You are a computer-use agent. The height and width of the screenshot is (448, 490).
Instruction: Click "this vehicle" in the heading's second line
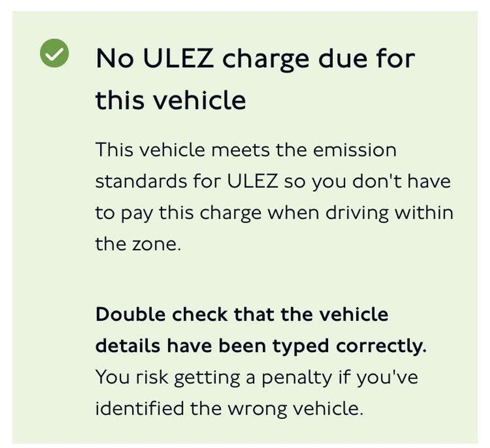click(x=170, y=100)
